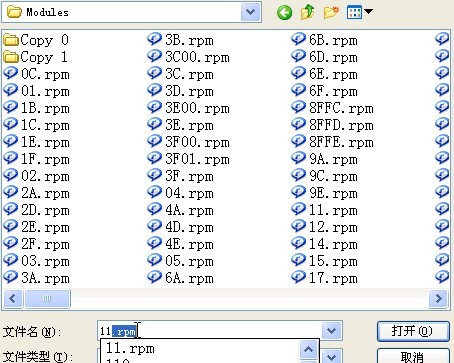Select the 11.rpm file icon in list

click(299, 209)
